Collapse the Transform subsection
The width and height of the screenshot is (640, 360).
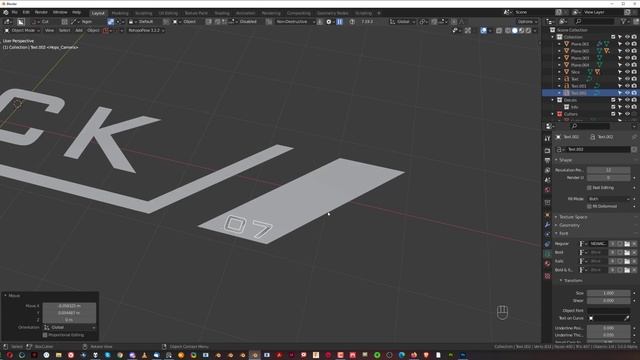573,281
